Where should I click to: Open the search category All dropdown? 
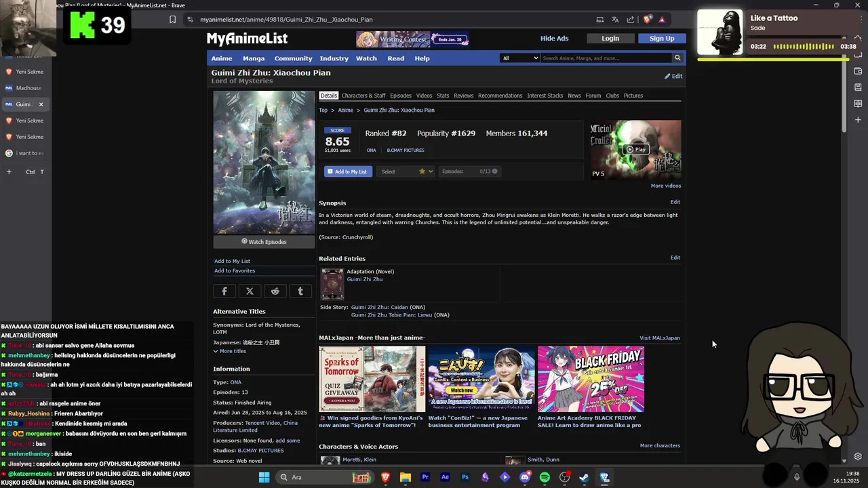(x=519, y=58)
